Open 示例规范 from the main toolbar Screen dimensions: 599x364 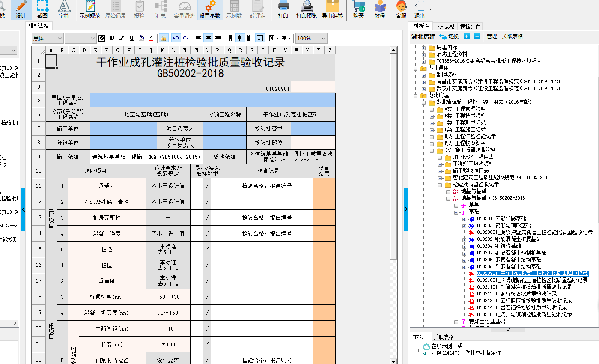point(90,10)
